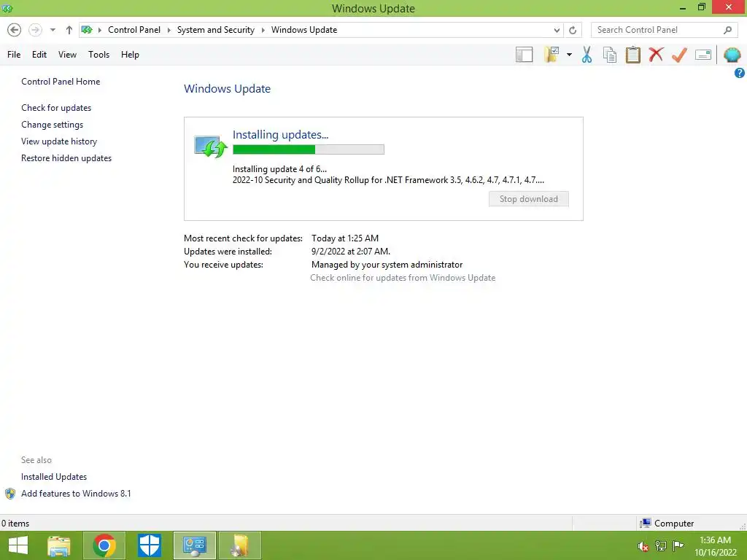Open Google Chrome from taskbar
This screenshot has width=747, height=560.
point(104,545)
